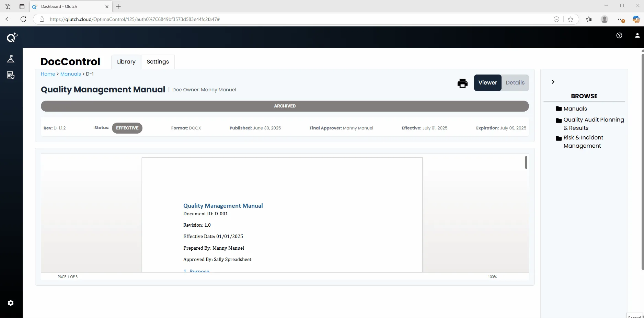Open the Copilot sidebar icon
Viewport: 644px width, 318px height.
pyautogui.click(x=636, y=19)
